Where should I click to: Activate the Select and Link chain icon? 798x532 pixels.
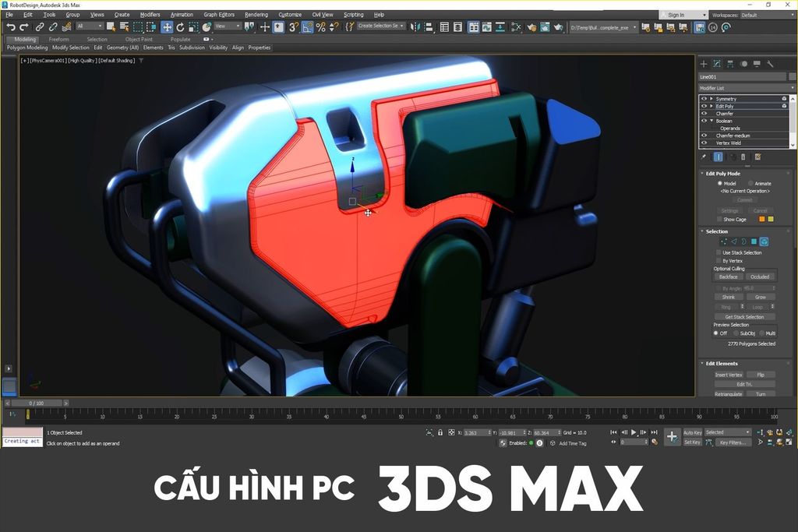[x=40, y=27]
